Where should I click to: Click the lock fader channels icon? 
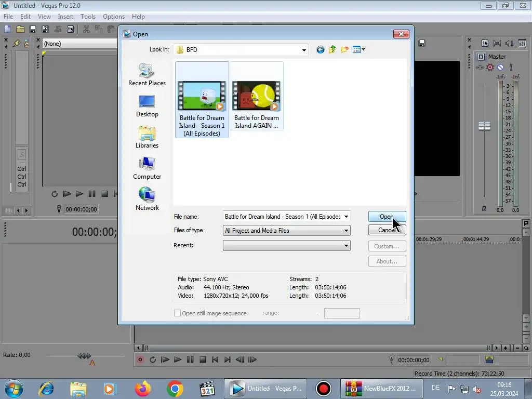coord(484,209)
